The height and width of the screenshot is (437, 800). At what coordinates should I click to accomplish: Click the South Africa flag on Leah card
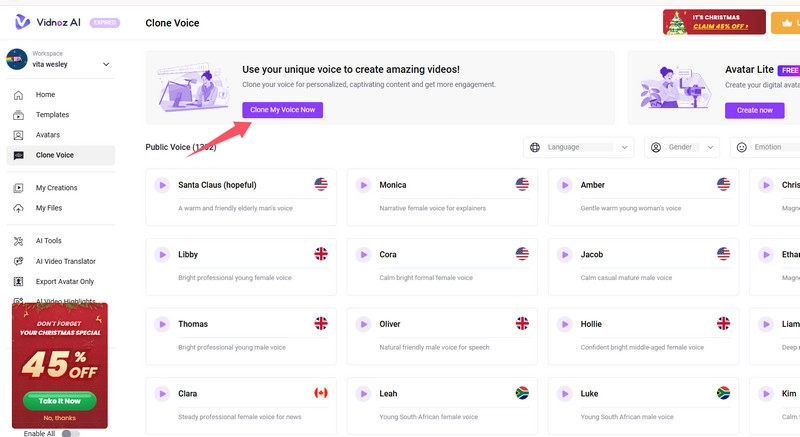(522, 393)
